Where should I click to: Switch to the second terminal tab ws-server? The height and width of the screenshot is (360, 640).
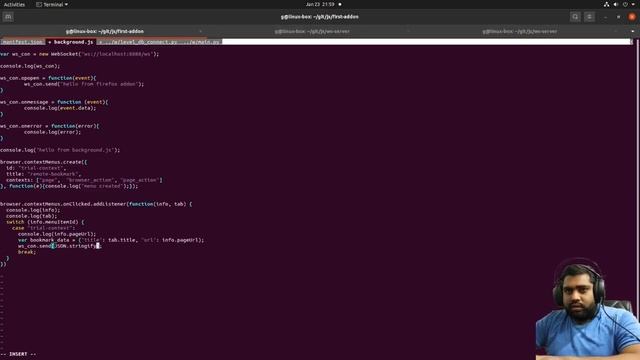[312, 31]
